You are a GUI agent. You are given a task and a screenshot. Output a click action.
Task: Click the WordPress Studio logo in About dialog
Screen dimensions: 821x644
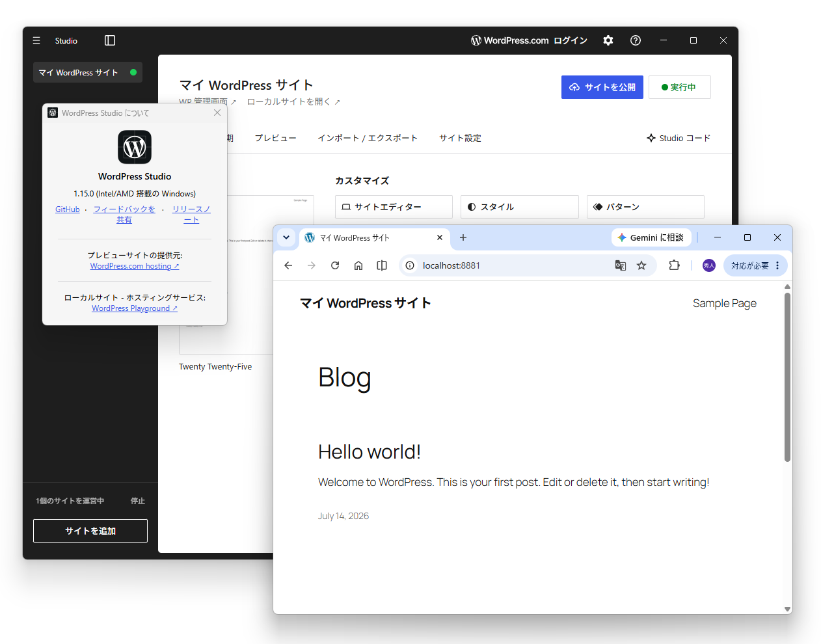point(135,147)
